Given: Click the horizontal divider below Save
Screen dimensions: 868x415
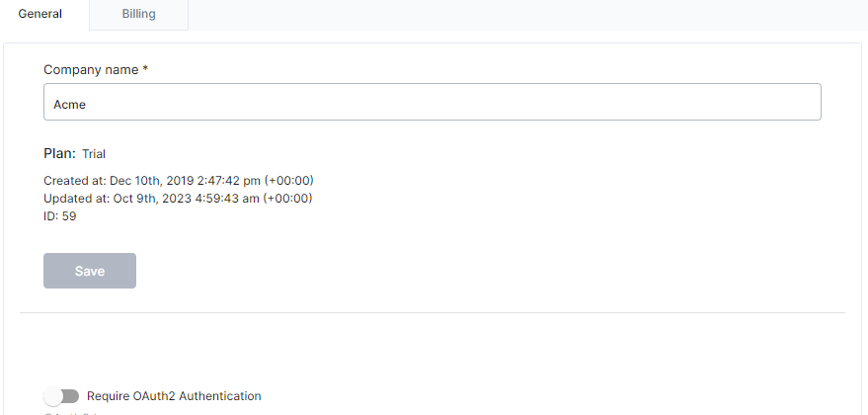Looking at the screenshot, I should coord(432,313).
